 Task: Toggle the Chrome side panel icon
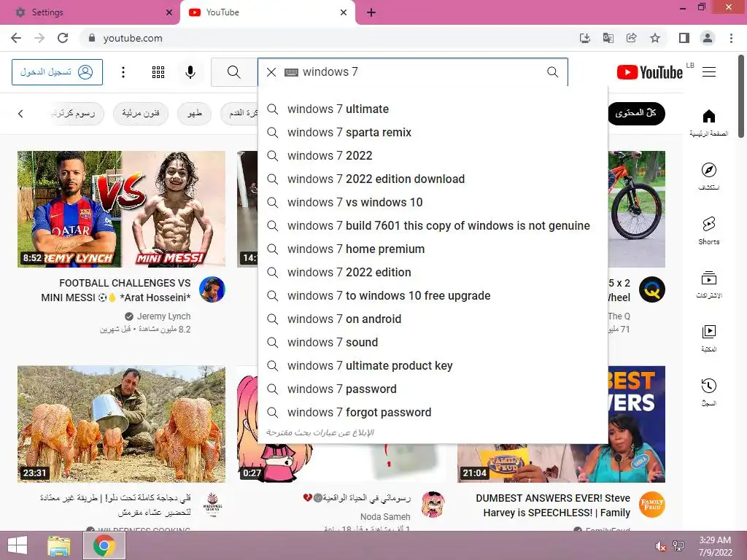coord(684,38)
